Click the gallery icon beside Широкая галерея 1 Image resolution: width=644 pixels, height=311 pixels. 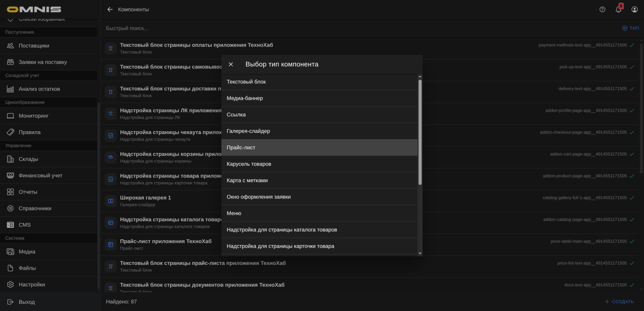110,200
